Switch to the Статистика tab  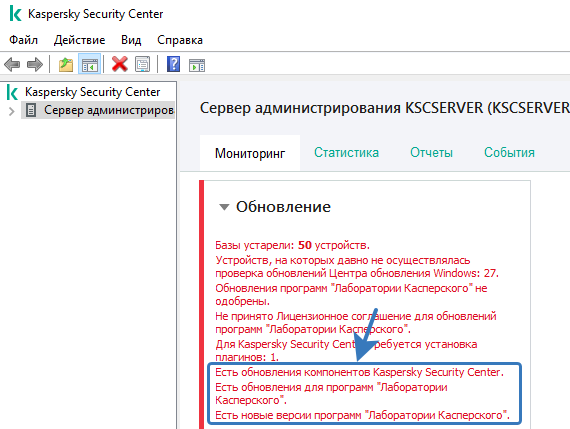[x=346, y=152]
